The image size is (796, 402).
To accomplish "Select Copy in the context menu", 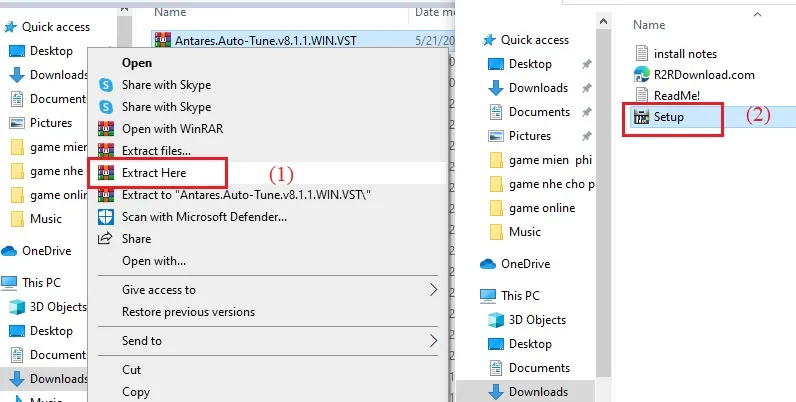I will [136, 392].
